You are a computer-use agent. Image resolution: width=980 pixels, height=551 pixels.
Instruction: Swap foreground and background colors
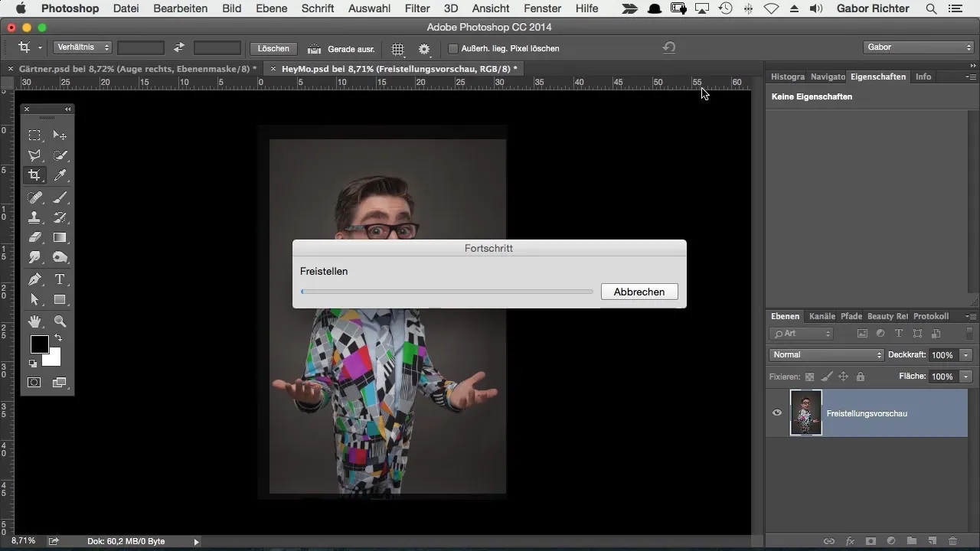click(x=57, y=338)
